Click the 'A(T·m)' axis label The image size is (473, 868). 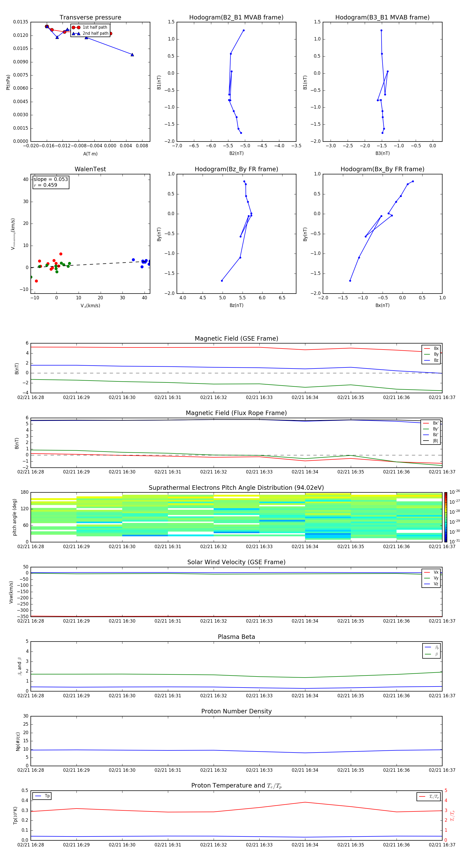(90, 154)
